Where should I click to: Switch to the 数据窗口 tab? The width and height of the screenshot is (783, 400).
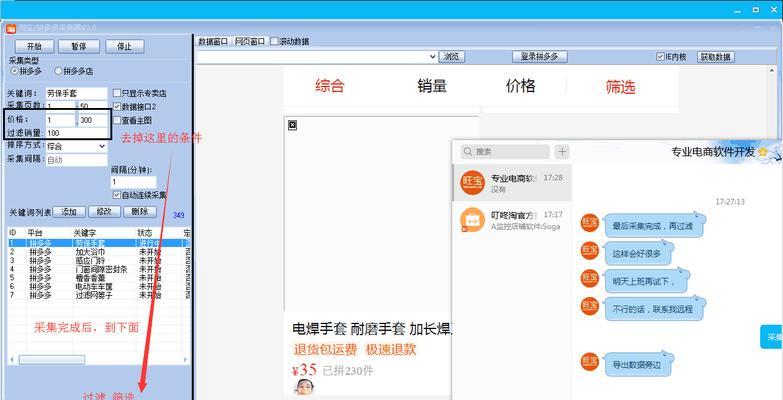point(213,41)
